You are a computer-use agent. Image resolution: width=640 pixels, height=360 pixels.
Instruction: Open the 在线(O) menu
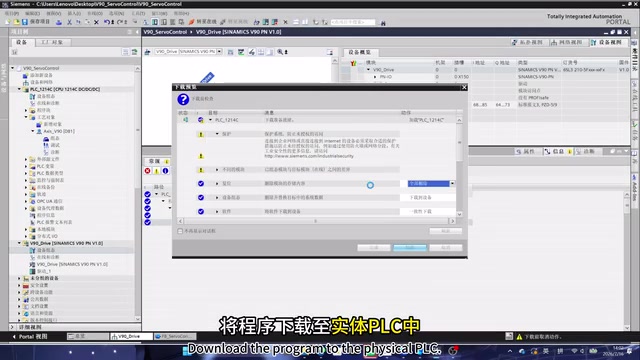[x=95, y=13]
